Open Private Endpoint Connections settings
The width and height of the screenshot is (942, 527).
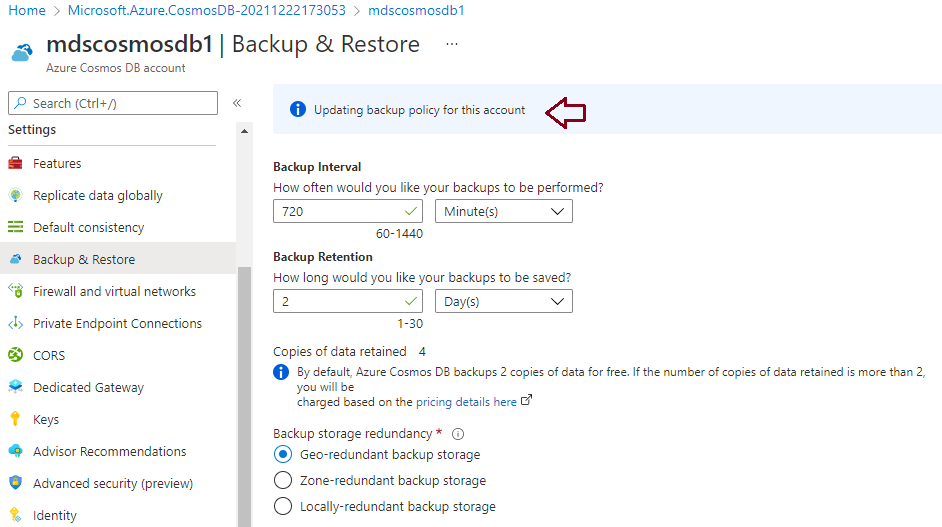point(118,323)
